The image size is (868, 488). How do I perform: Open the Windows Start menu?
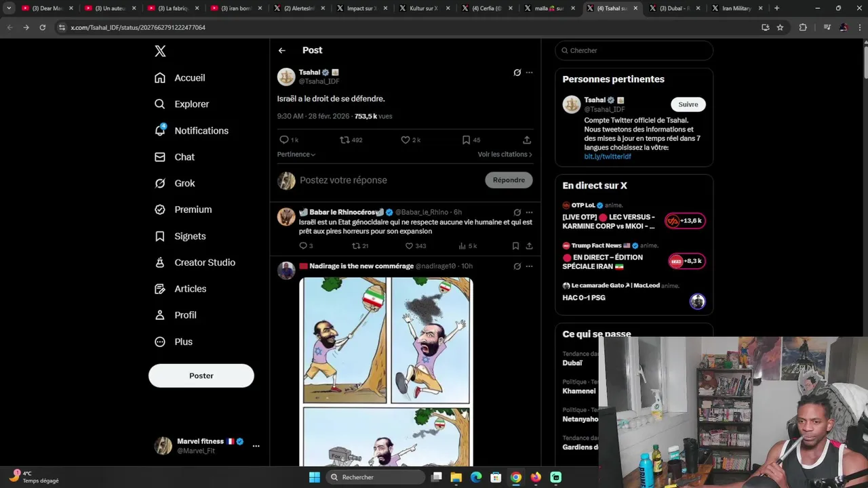coord(315,477)
